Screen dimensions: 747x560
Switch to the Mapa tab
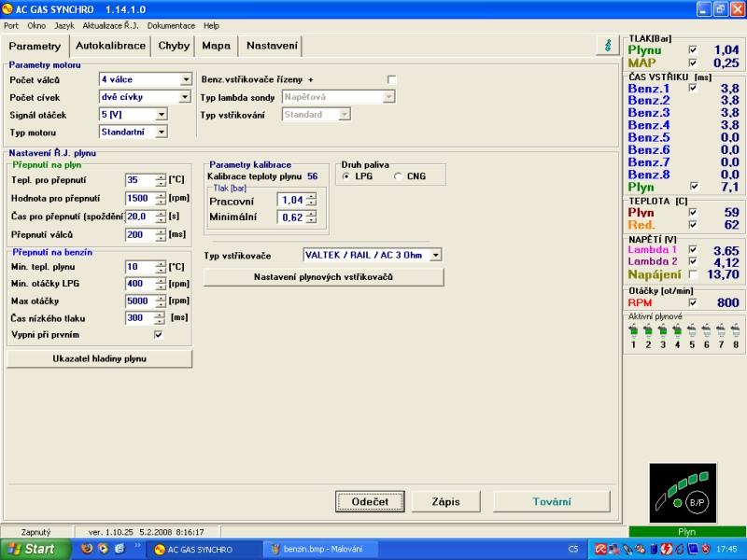click(216, 46)
